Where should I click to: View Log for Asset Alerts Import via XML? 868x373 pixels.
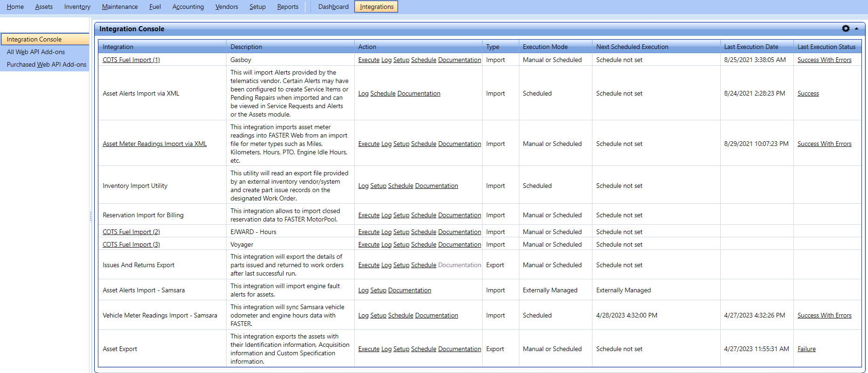(x=363, y=93)
